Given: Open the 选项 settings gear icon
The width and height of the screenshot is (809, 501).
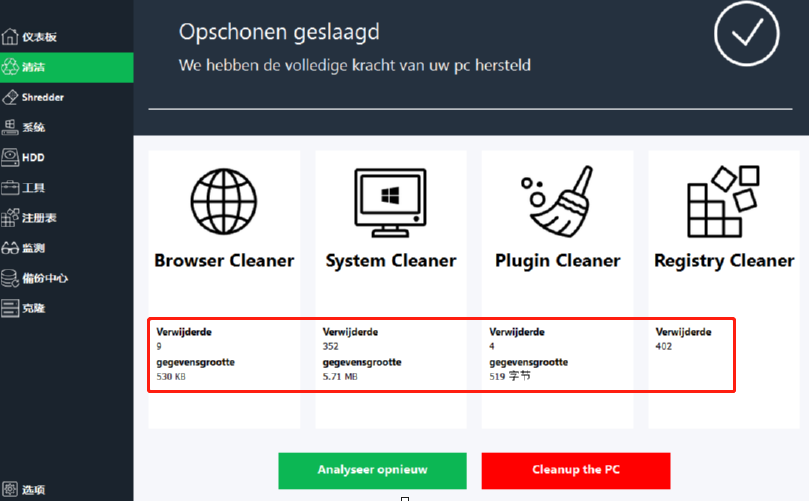Looking at the screenshot, I should 10,490.
